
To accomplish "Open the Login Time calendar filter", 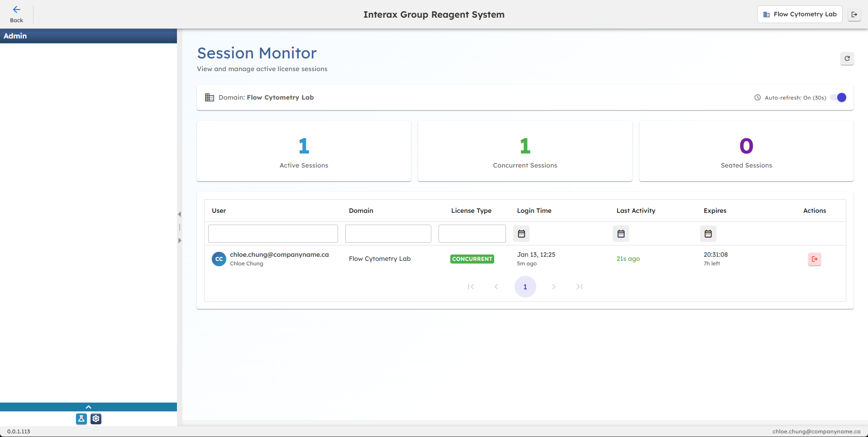I will tap(521, 234).
